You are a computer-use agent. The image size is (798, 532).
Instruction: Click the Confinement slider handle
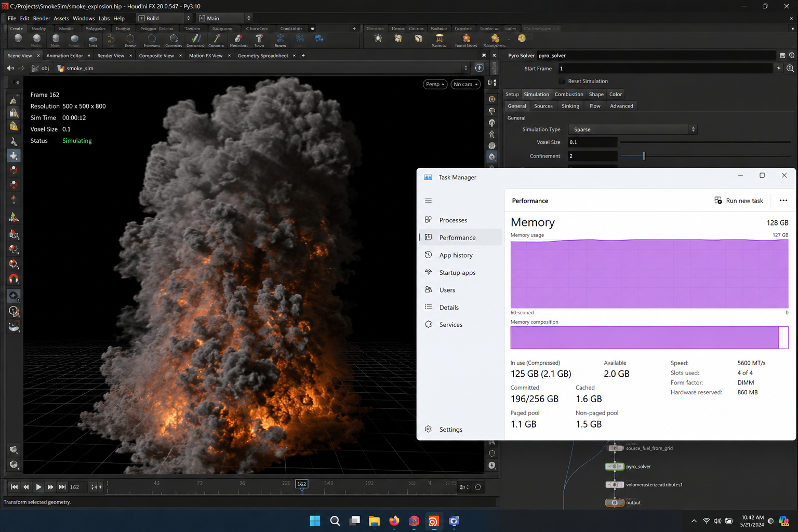(644, 156)
